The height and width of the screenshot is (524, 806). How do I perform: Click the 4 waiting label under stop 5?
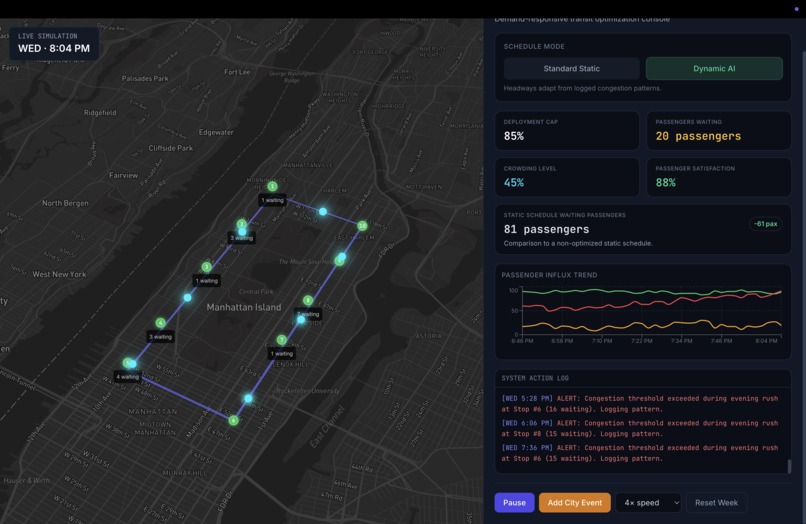(x=127, y=376)
